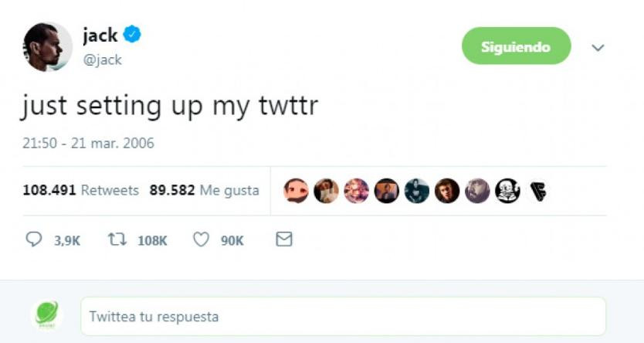The height and width of the screenshot is (343, 644).
Task: Open the 21:50 - 21 mar. 2006 timestamp
Action: pos(88,143)
